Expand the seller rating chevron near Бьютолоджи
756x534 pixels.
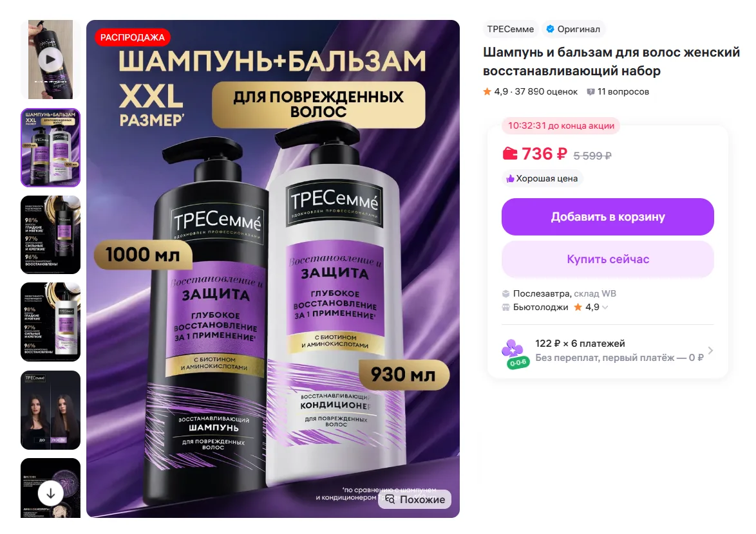[605, 308]
